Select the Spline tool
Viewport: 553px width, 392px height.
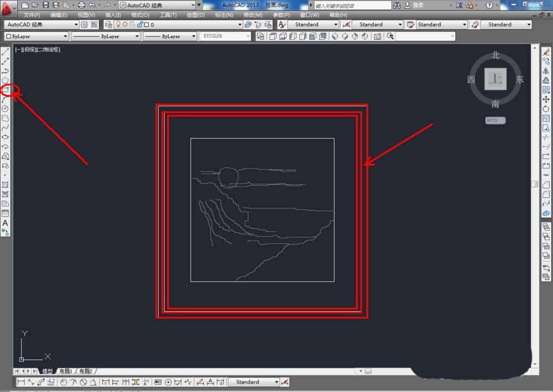[x=6, y=128]
